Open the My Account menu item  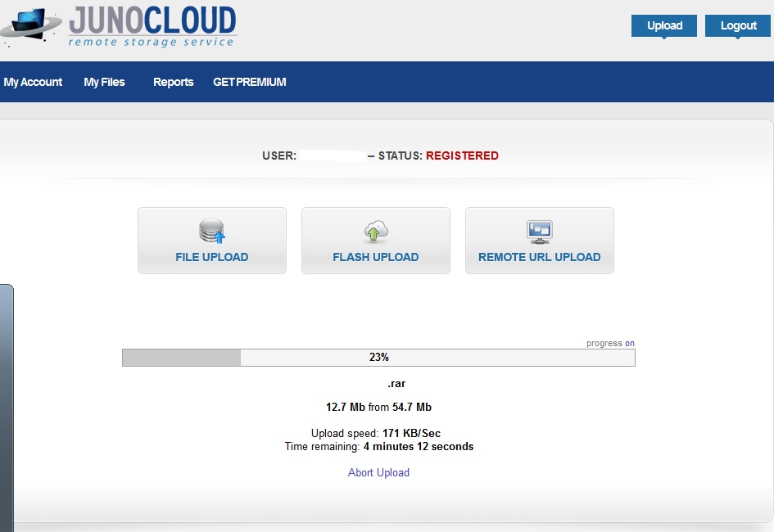pyautogui.click(x=33, y=82)
